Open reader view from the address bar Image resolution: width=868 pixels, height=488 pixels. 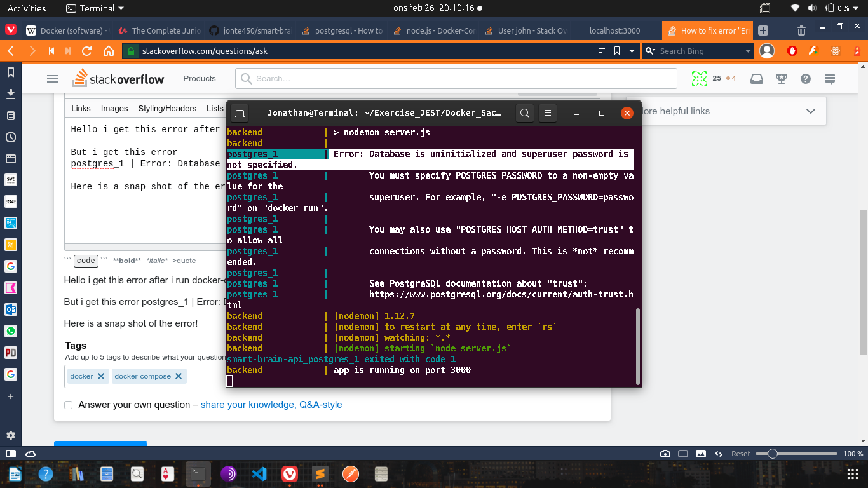coord(602,51)
